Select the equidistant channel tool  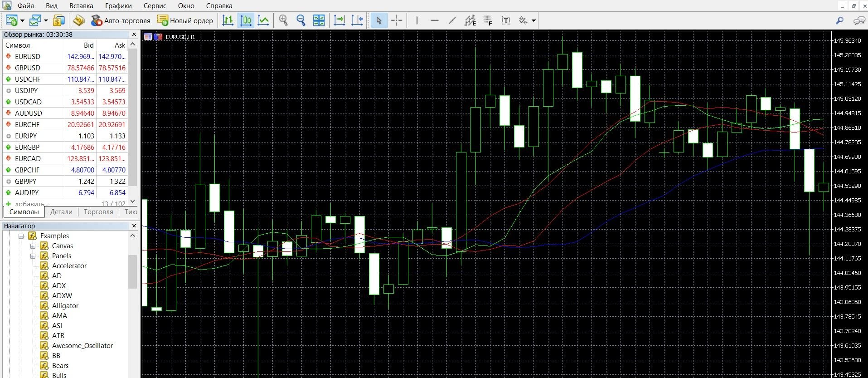click(x=470, y=20)
